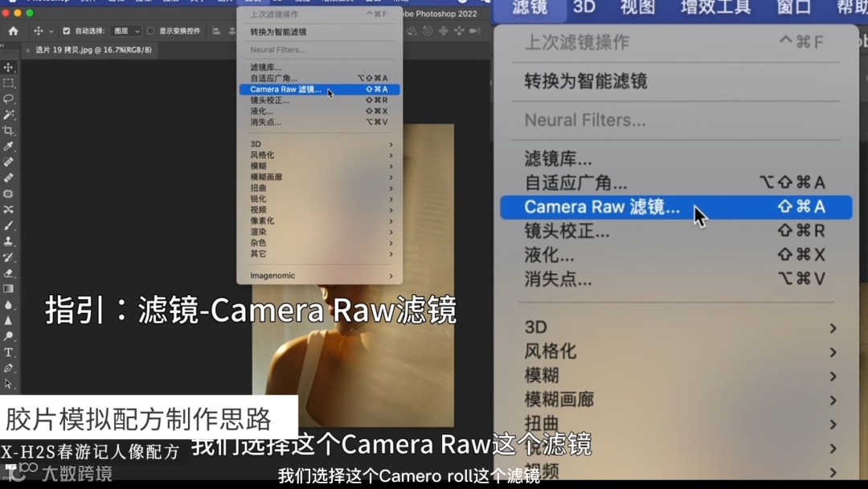
Task: Select the Eraser tool
Action: coord(8,273)
